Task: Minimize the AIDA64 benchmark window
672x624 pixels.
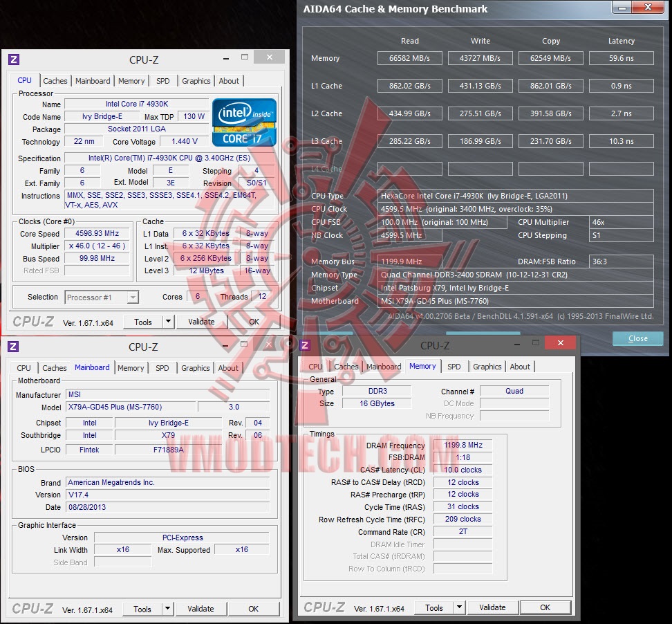Action: (x=623, y=7)
